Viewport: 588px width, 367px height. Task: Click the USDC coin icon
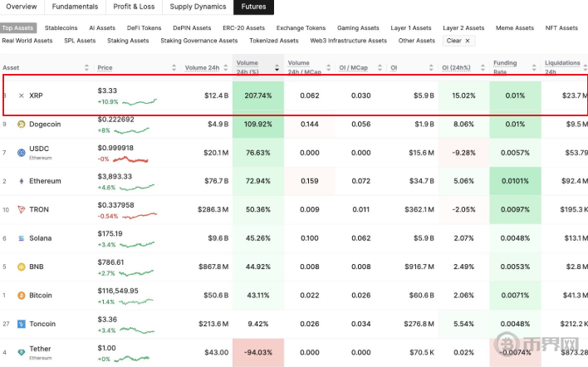(22, 153)
